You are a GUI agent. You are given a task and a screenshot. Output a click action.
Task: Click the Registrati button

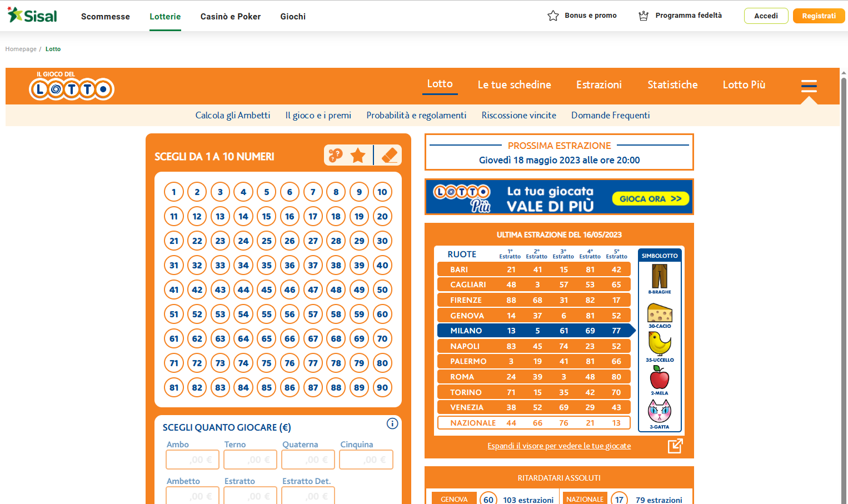coord(819,16)
